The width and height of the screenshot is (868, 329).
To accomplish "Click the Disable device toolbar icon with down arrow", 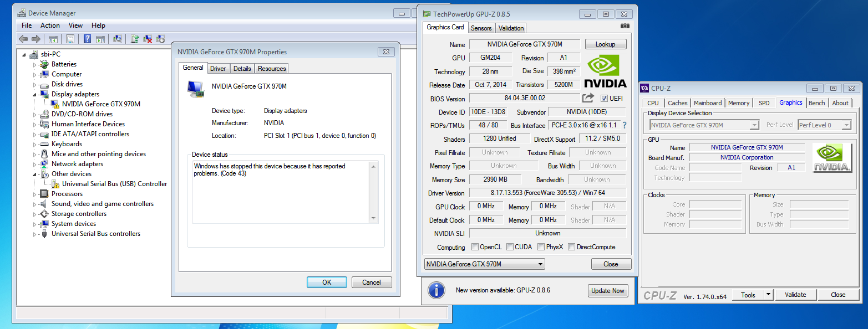I will coord(160,39).
